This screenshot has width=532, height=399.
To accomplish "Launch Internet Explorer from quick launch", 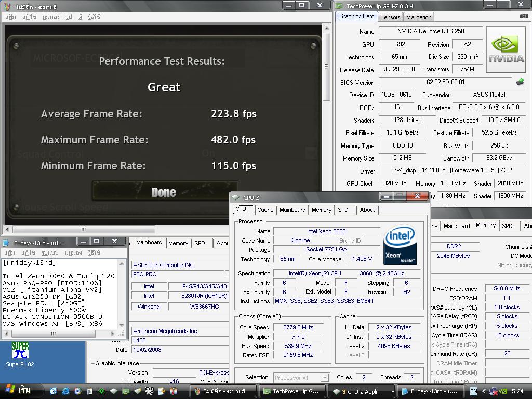I will tap(65, 391).
